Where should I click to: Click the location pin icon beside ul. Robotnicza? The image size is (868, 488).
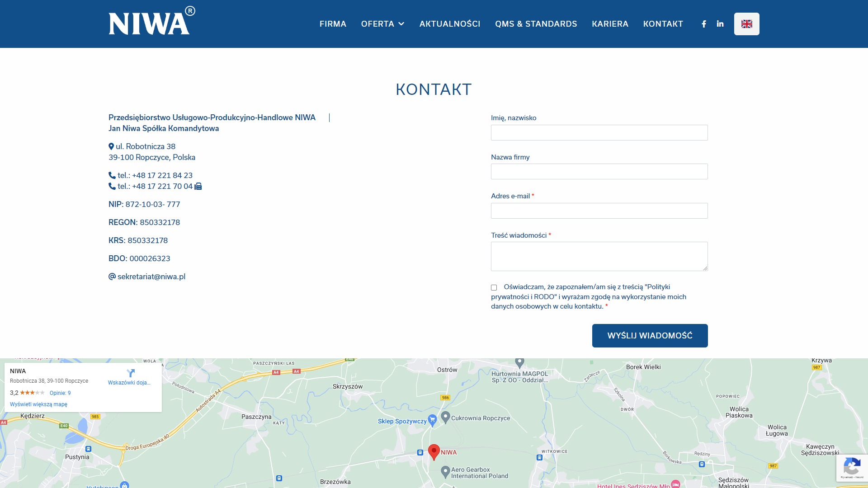(x=111, y=146)
